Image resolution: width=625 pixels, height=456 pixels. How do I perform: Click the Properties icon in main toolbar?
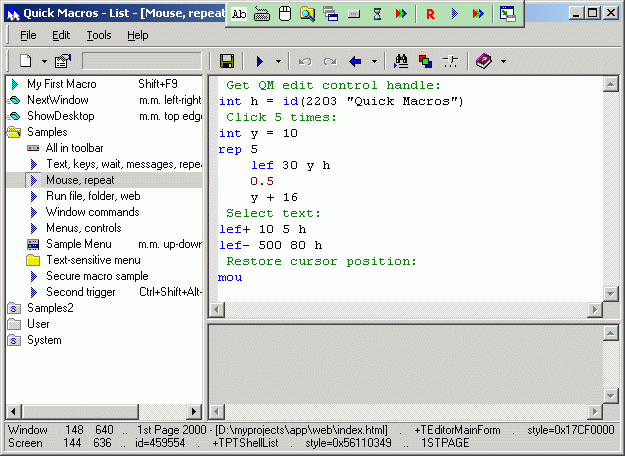tap(63, 61)
